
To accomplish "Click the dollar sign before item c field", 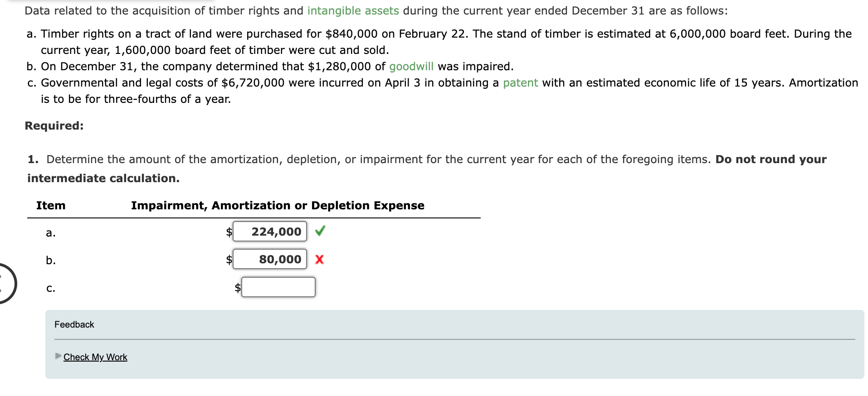I will (x=238, y=288).
